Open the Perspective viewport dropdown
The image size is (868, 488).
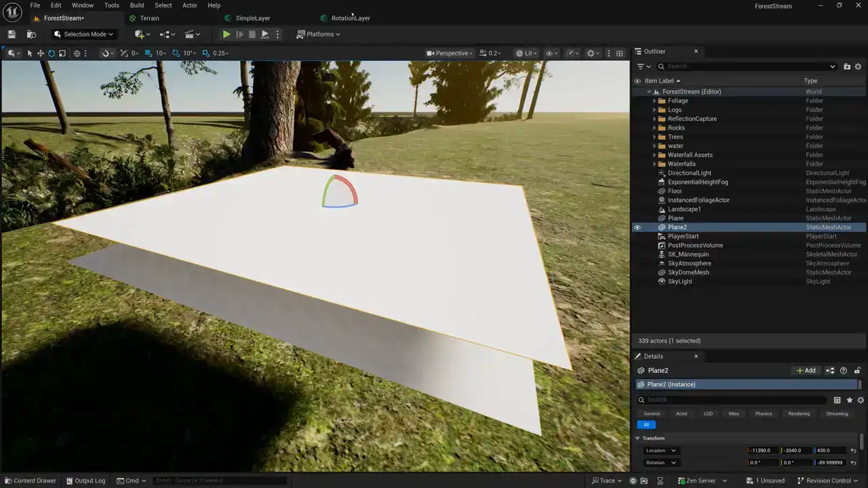[450, 54]
